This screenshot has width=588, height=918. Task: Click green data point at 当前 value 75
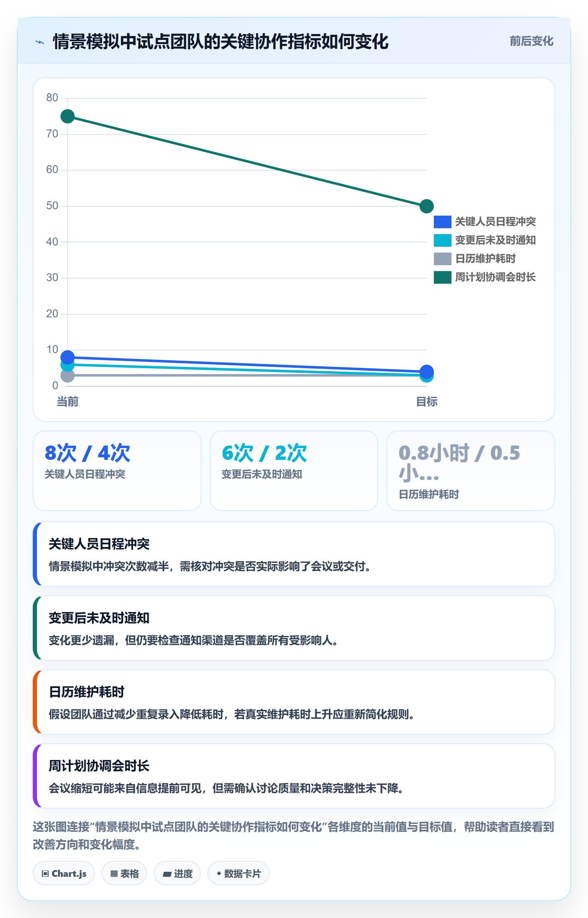pyautogui.click(x=68, y=116)
